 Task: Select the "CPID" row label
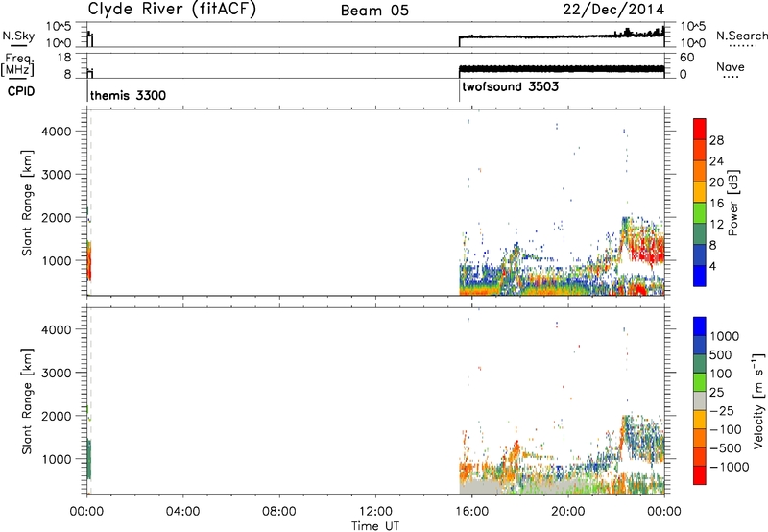pos(21,91)
